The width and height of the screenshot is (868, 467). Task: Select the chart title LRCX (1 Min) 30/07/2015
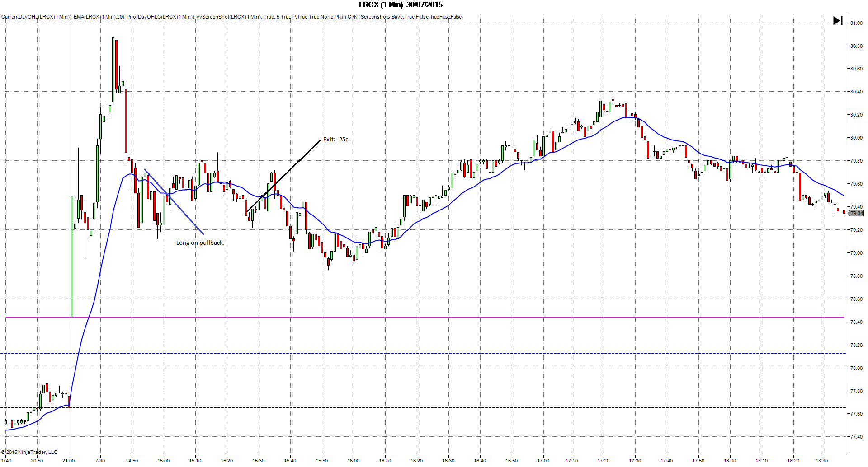click(x=401, y=5)
